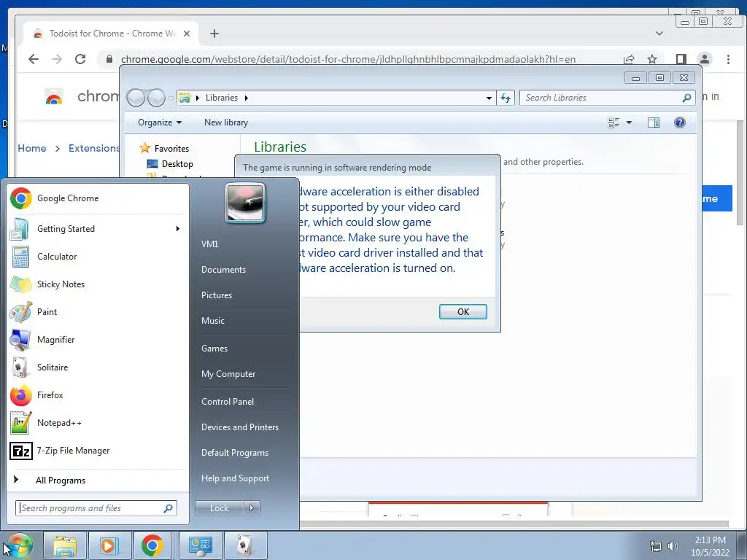
Task: Open VM1 user folder
Action: pyautogui.click(x=209, y=244)
